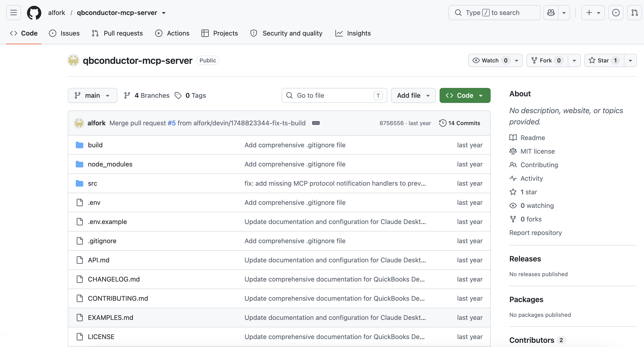
Task: Open the Fork options dropdown arrow
Action: (574, 61)
